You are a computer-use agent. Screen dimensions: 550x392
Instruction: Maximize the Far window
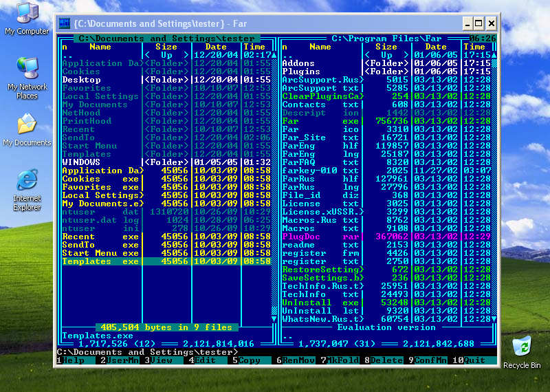pos(478,23)
